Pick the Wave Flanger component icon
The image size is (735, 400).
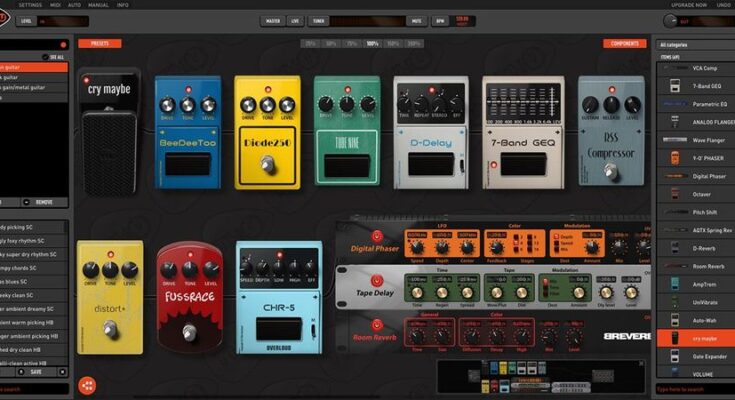[675, 140]
